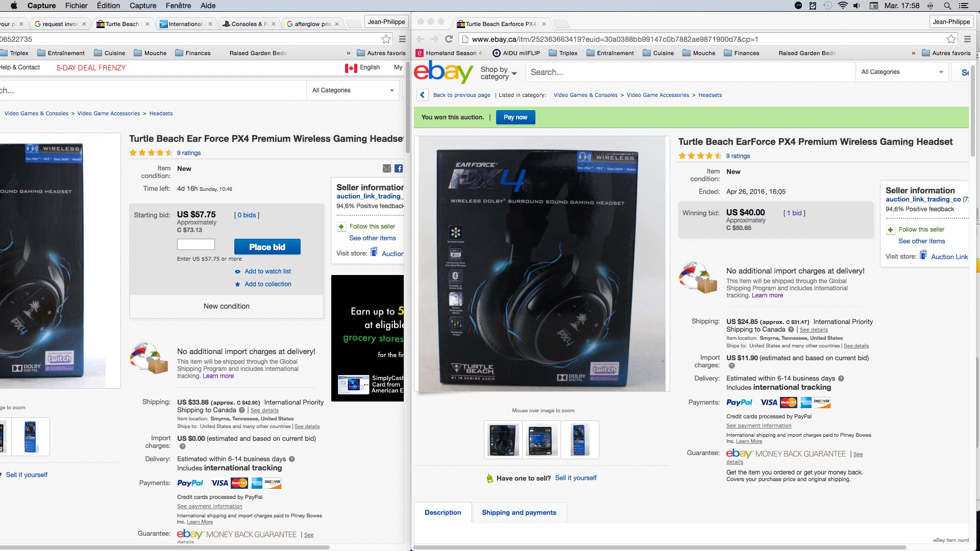The width and height of the screenshot is (980, 551).
Task: Expand Shop by category dropdown
Action: [x=499, y=73]
